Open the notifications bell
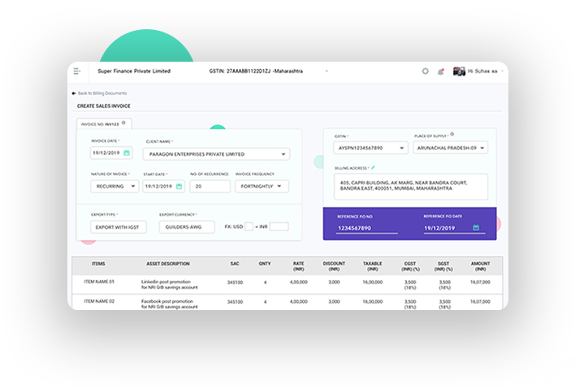This screenshot has height=388, width=588. (441, 71)
